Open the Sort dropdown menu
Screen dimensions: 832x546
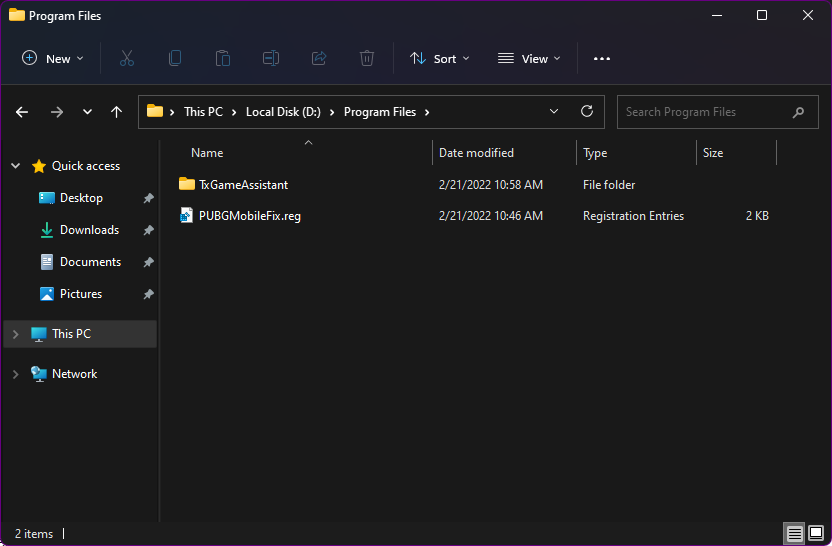pos(440,59)
